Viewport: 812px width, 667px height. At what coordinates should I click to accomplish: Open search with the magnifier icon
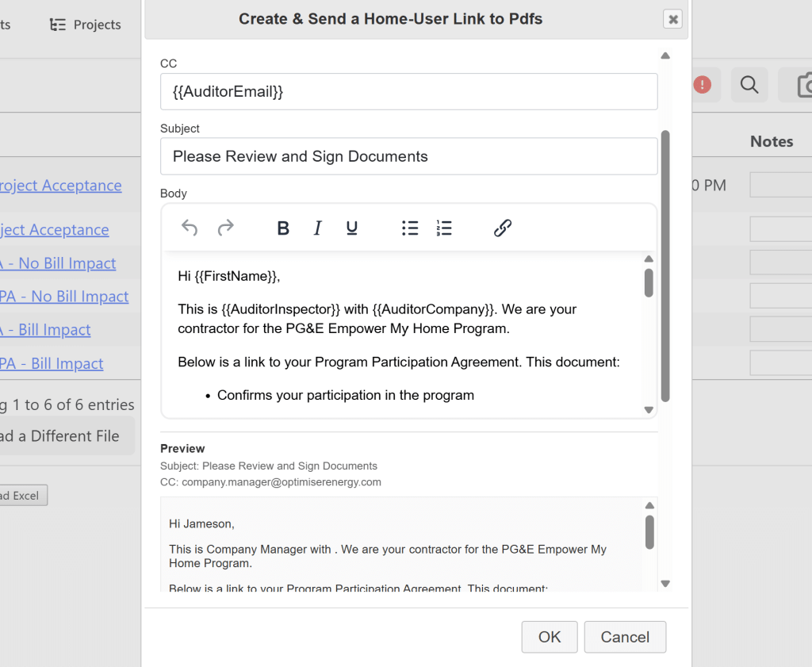coord(749,84)
